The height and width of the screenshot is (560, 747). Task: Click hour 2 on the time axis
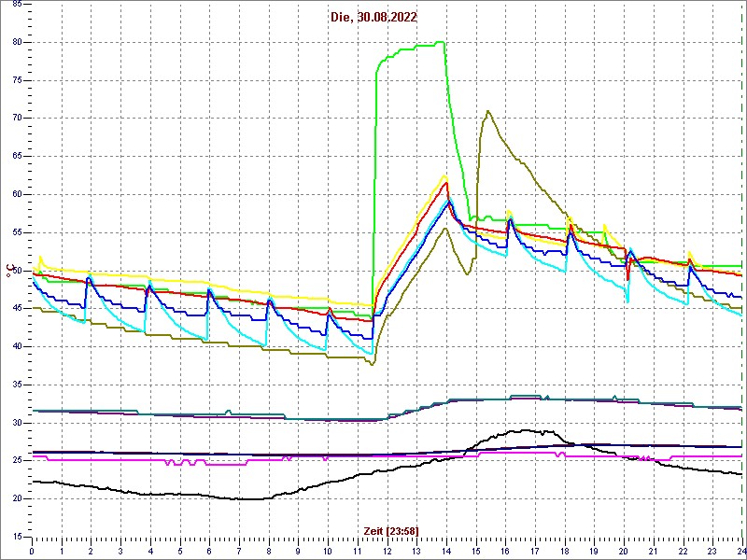(x=91, y=552)
